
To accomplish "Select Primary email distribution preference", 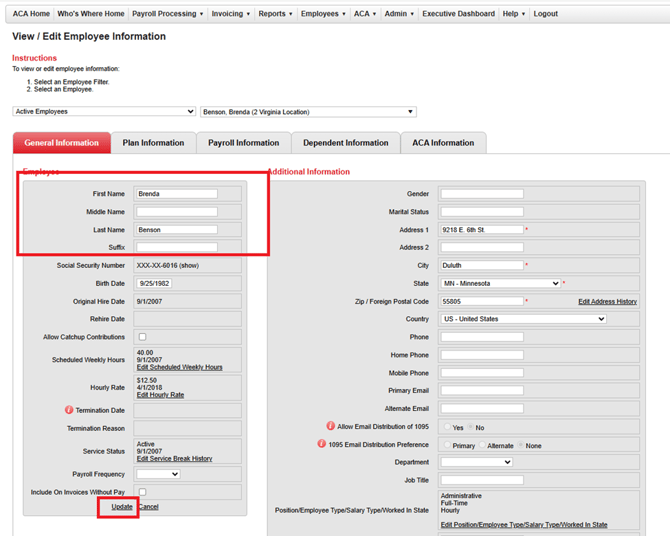I will (x=447, y=445).
